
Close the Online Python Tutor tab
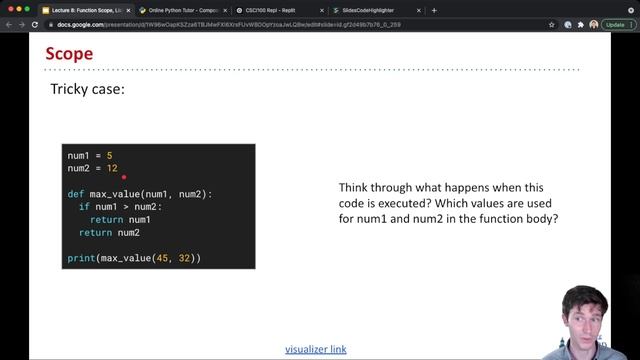pyautogui.click(x=225, y=11)
